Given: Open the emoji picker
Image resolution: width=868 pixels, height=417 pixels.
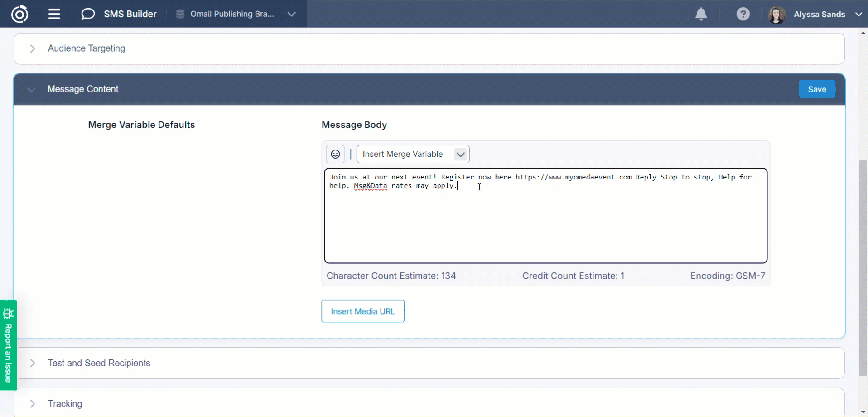Looking at the screenshot, I should pos(335,154).
